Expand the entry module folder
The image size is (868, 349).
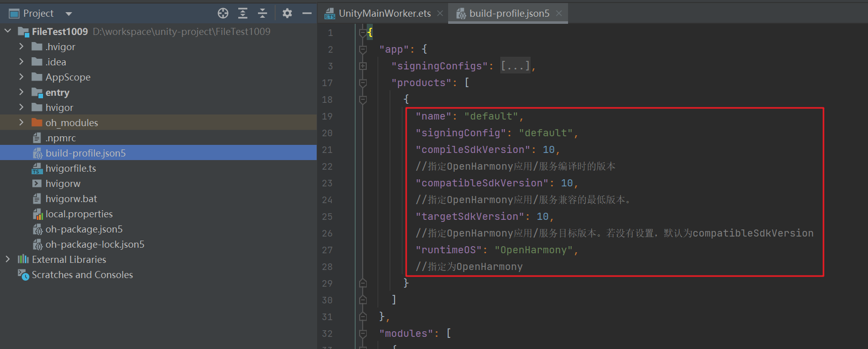click(21, 92)
